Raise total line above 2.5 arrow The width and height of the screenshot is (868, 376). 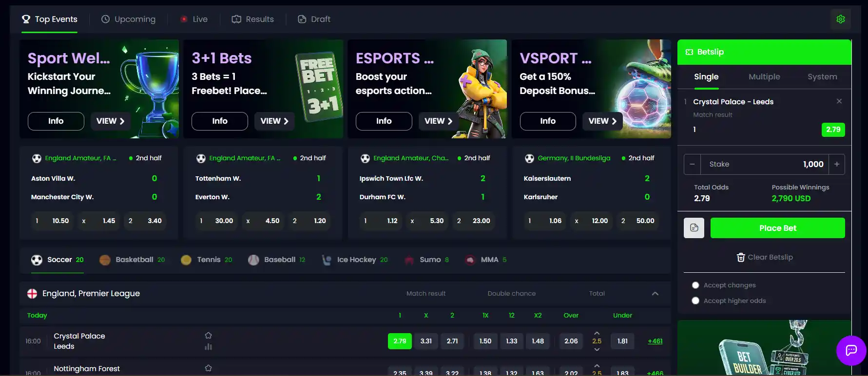pyautogui.click(x=597, y=333)
